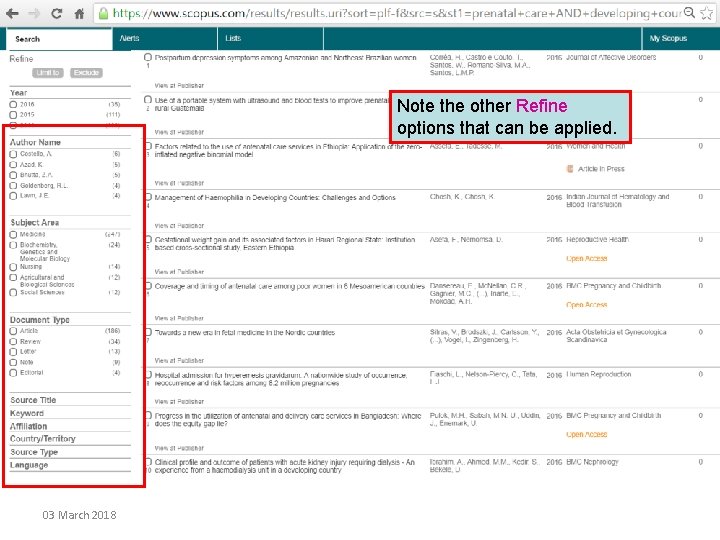Expand the Keyword refine section
This screenshot has height=540, width=720.
(x=27, y=413)
